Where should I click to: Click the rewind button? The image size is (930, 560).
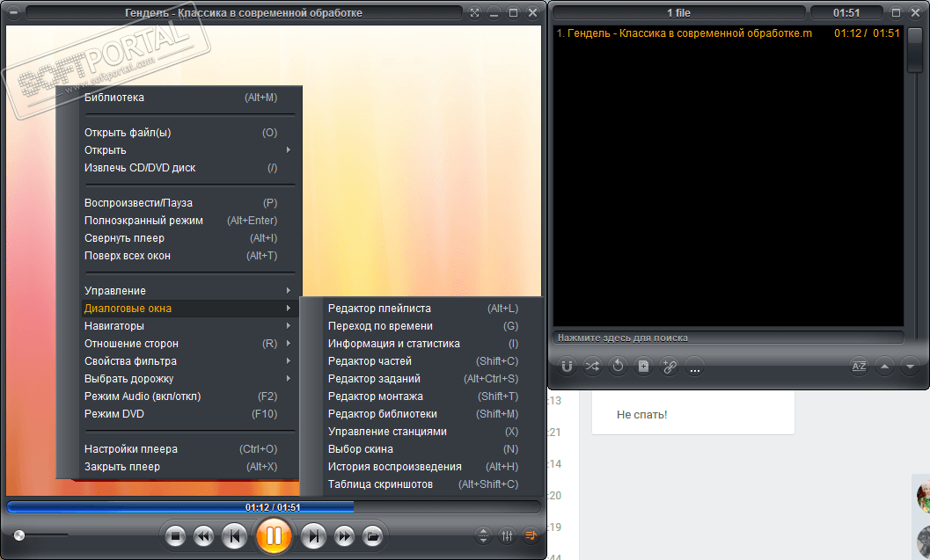pos(203,536)
